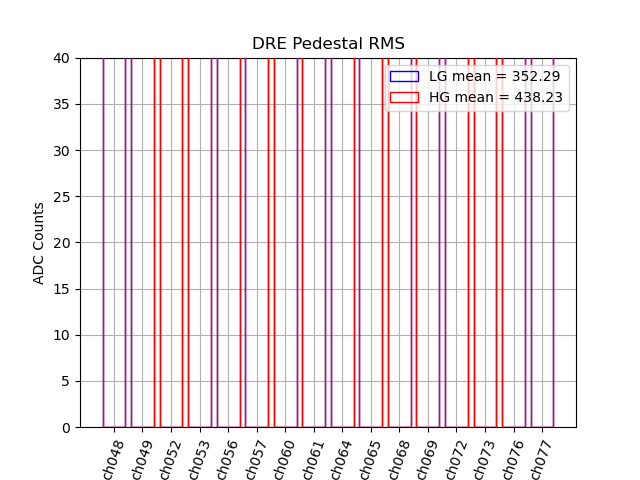Pick the ch077 x-axis tick label
Screen dimensions: 640x480
pyautogui.click(x=542, y=459)
